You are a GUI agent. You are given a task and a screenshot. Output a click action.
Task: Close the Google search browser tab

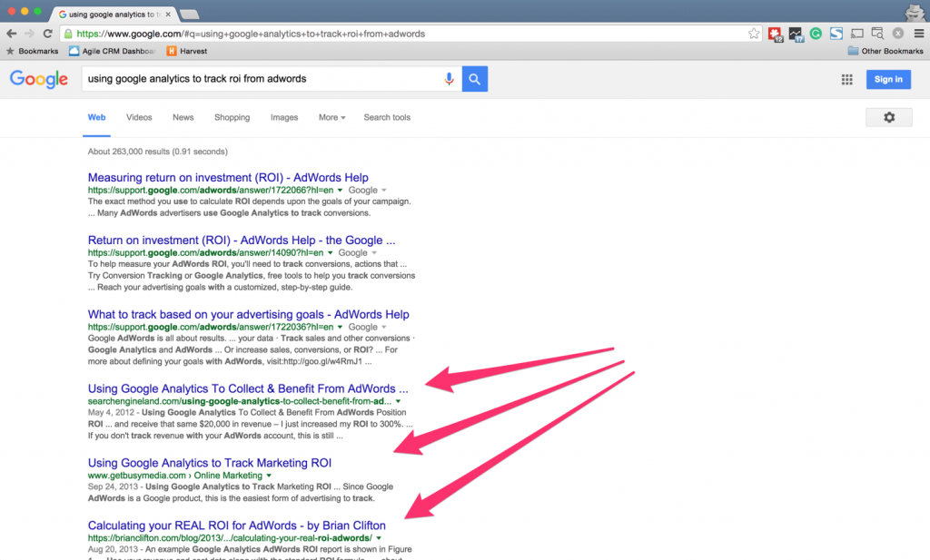[168, 15]
